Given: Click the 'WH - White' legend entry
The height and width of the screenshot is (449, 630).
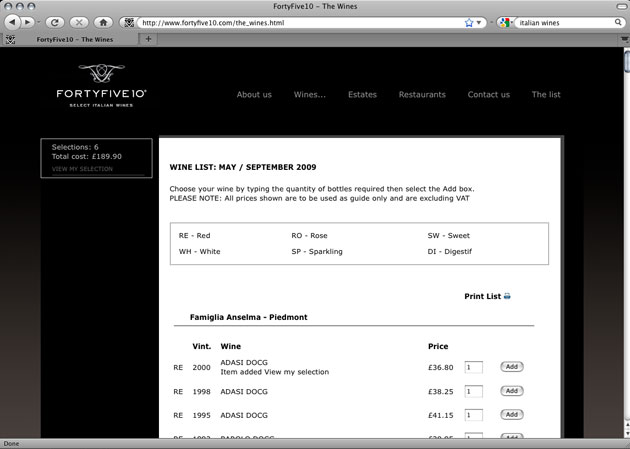Looking at the screenshot, I should [x=199, y=252].
